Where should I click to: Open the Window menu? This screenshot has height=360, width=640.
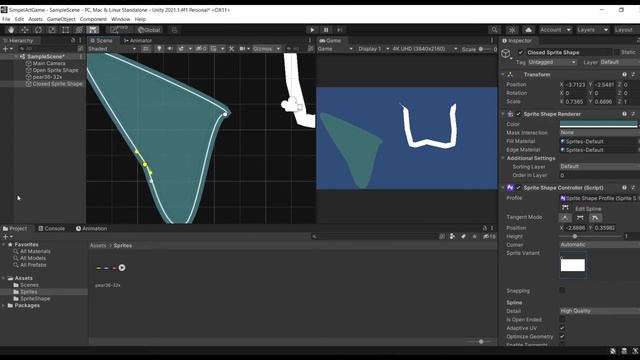pos(120,19)
